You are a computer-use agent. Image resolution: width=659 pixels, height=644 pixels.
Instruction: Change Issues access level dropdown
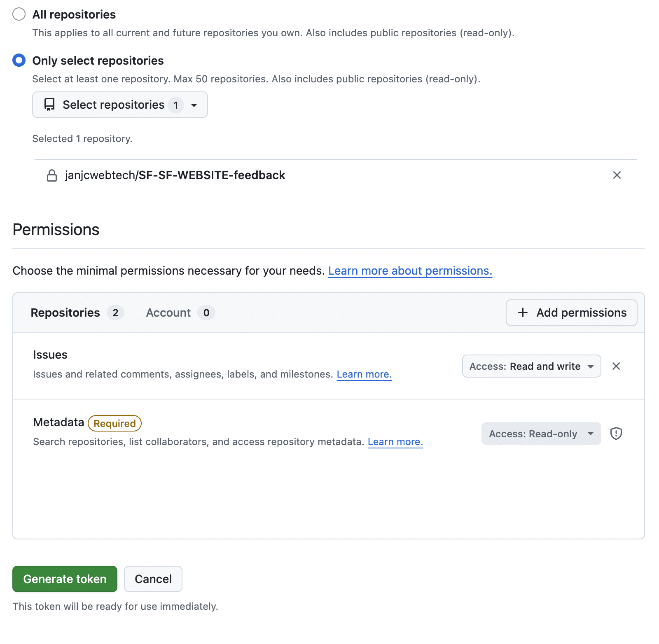click(x=531, y=366)
